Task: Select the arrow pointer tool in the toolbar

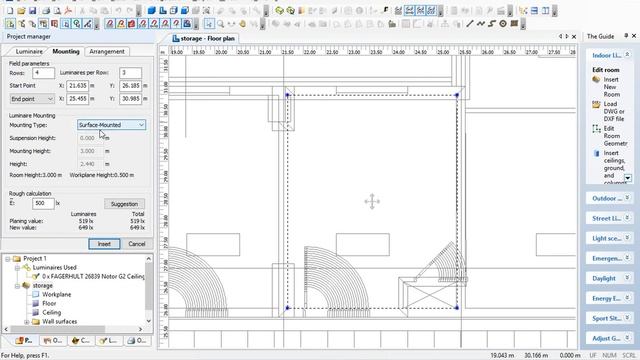Action: tap(209, 24)
